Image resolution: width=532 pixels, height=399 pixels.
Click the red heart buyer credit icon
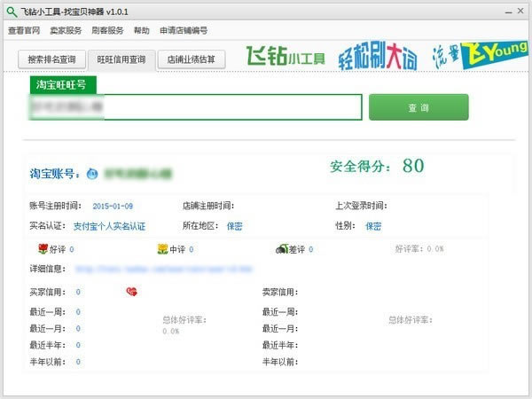point(131,292)
